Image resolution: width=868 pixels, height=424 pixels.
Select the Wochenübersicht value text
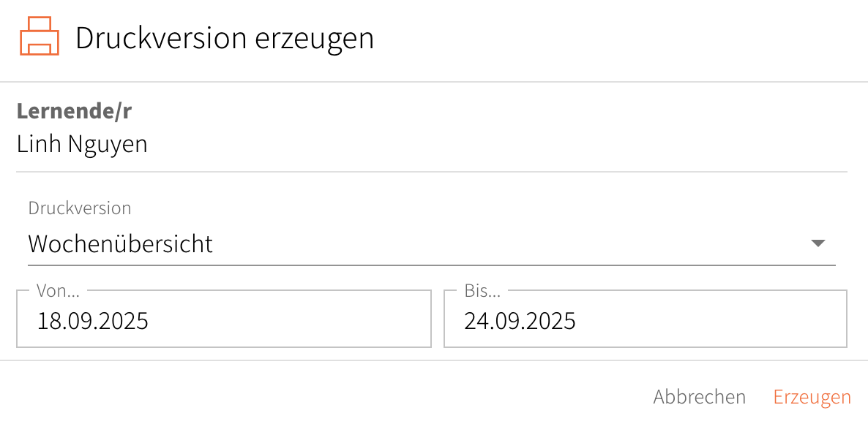point(120,243)
